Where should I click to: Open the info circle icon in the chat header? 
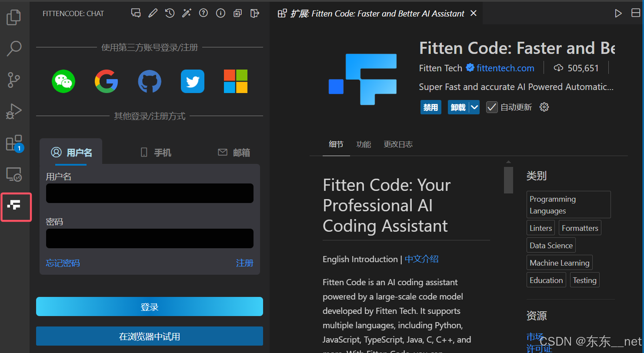click(220, 13)
